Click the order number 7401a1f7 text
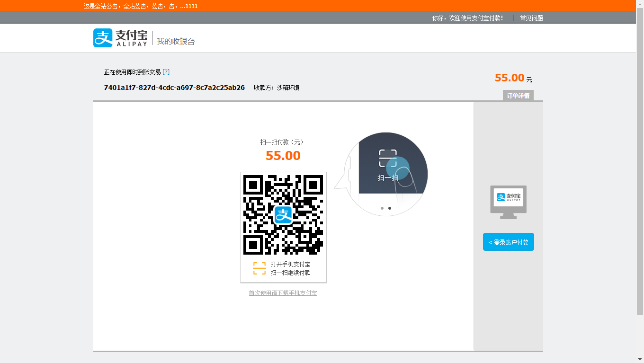The image size is (644, 363). (174, 88)
